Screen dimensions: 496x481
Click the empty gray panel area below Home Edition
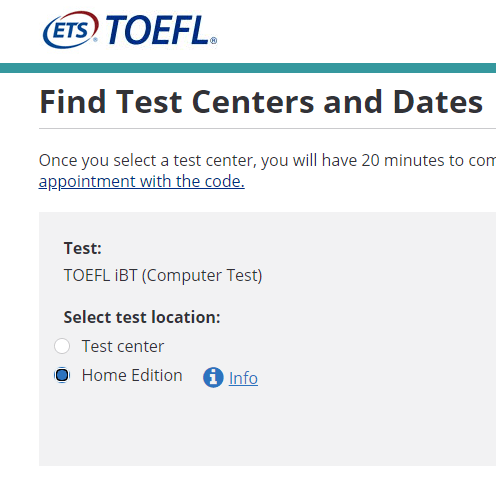(267, 428)
